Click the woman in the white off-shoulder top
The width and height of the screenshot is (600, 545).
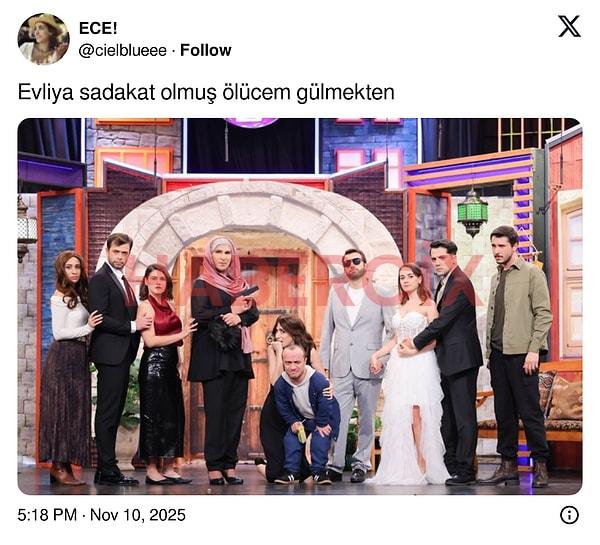pyautogui.click(x=68, y=367)
